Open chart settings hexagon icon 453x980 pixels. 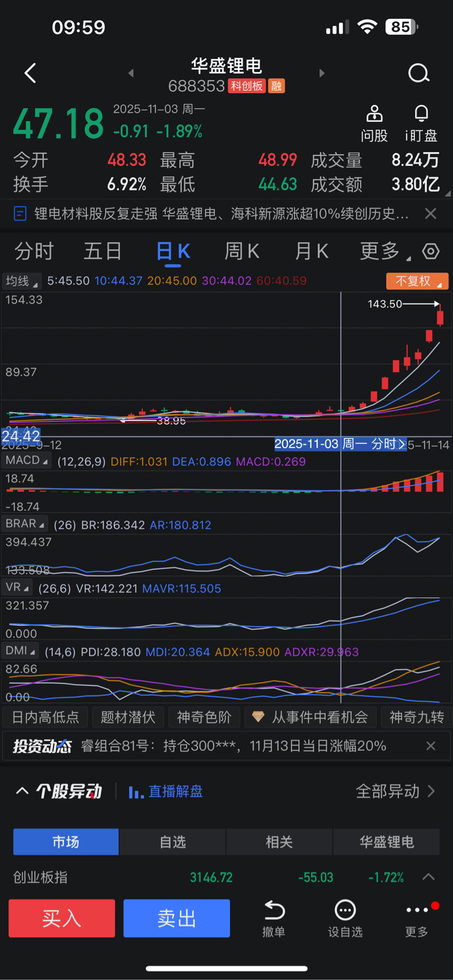[431, 252]
